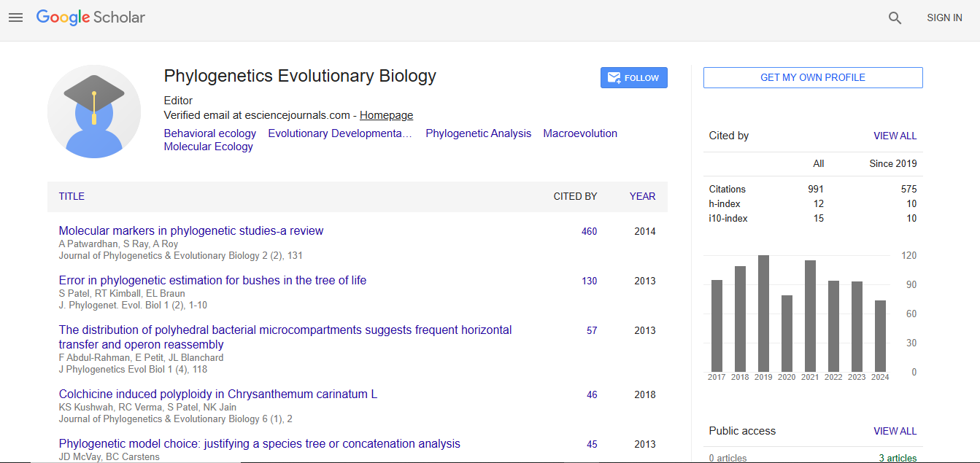Click the 2019 citations bar in chart
This screenshot has height=463, width=980.
coord(763,314)
